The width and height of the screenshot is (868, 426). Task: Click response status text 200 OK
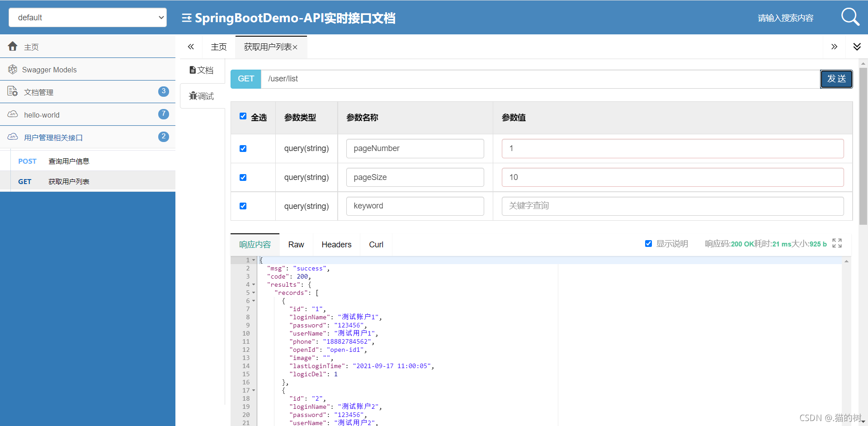[742, 244]
